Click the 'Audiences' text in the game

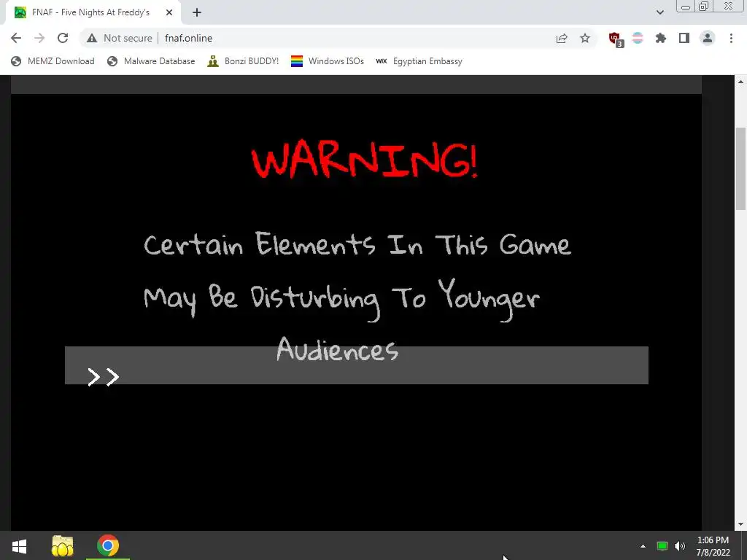(x=337, y=349)
